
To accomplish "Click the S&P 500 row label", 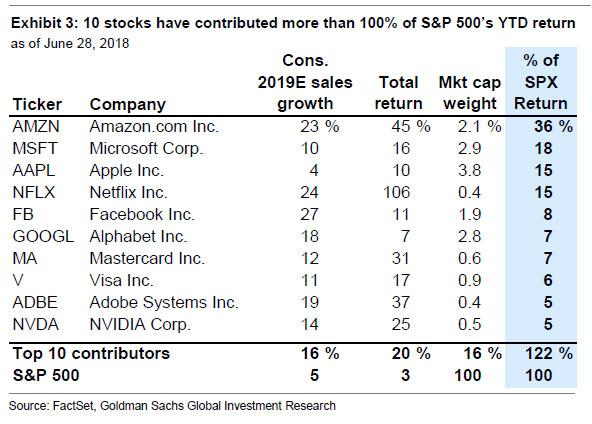I will pyautogui.click(x=46, y=375).
